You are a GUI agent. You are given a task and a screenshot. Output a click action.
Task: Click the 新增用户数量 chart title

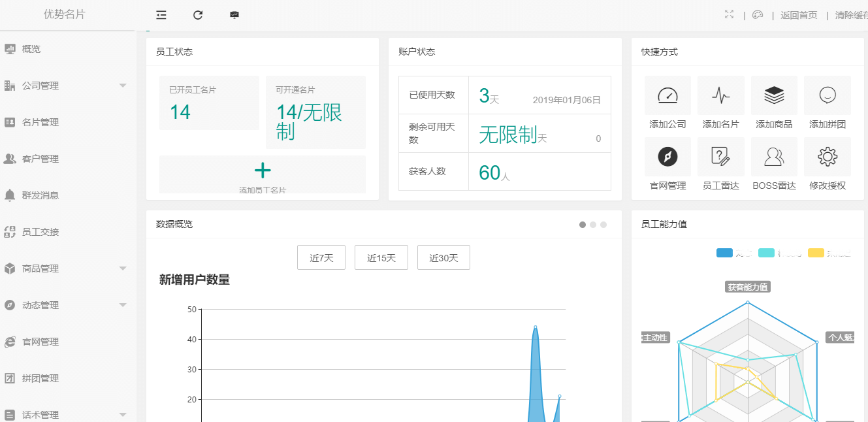tap(195, 280)
